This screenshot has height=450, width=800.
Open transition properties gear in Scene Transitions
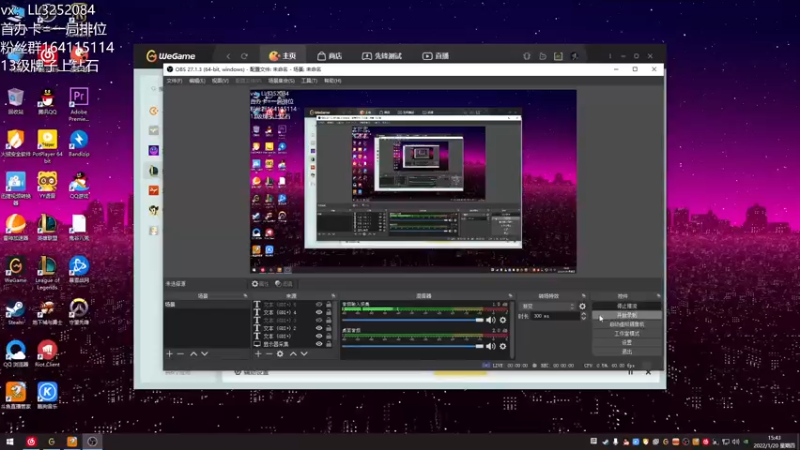pyautogui.click(x=583, y=306)
